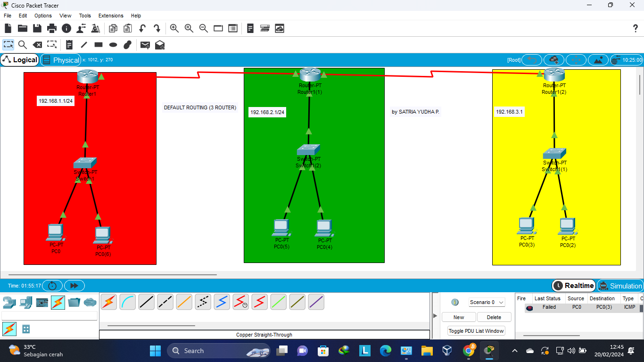Screen dimensions: 644x362
Task: Select the Inspect magnifier tool
Action: pyautogui.click(x=23, y=45)
